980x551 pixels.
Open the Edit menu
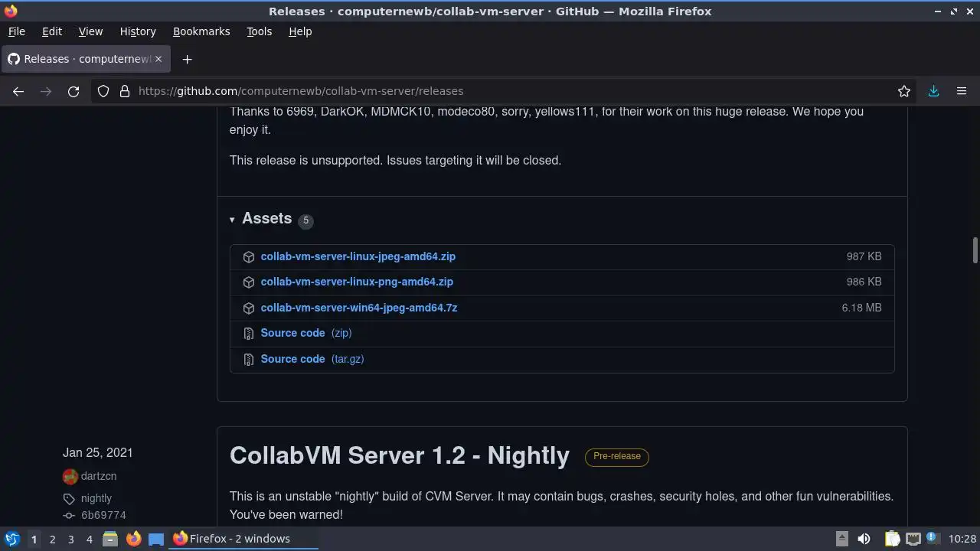[x=52, y=31]
